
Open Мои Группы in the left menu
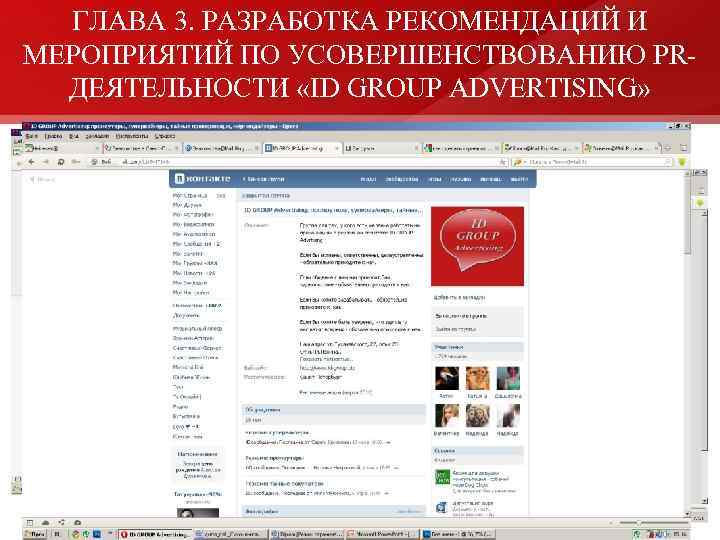[x=195, y=263]
